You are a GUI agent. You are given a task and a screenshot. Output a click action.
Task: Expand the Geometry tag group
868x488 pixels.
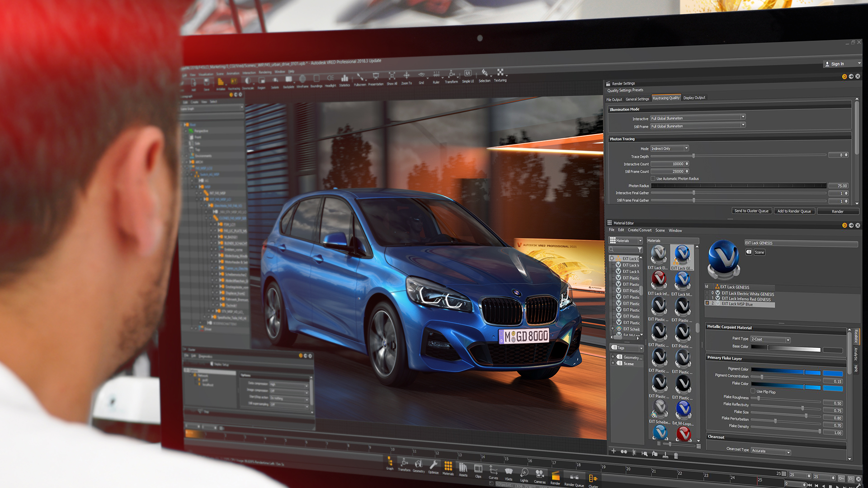coord(613,357)
